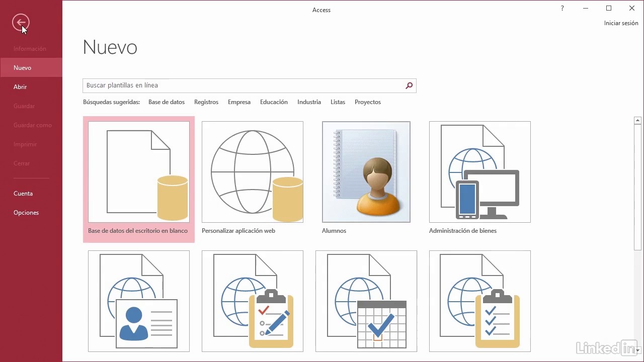Click the Alumnos caption text
This screenshot has width=644, height=362.
(x=334, y=231)
